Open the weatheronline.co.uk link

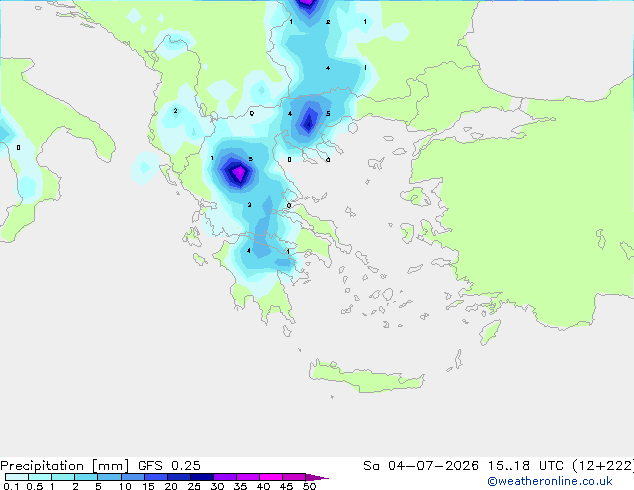pos(550,481)
